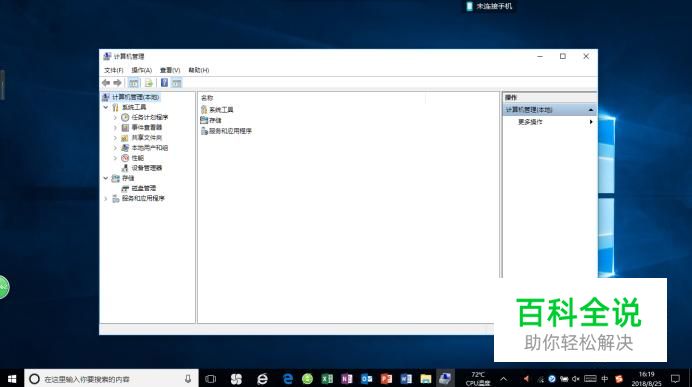
Task: Open 磁盘管理 in the tree
Action: point(144,188)
